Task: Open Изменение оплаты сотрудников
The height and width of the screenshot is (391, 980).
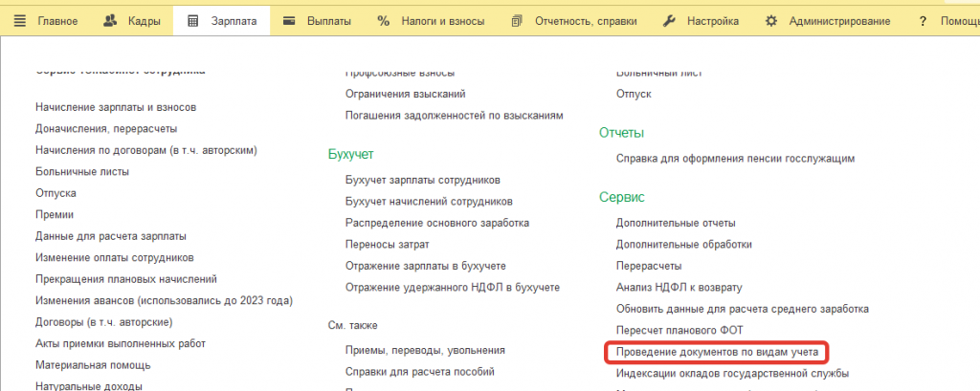Action: click(115, 257)
